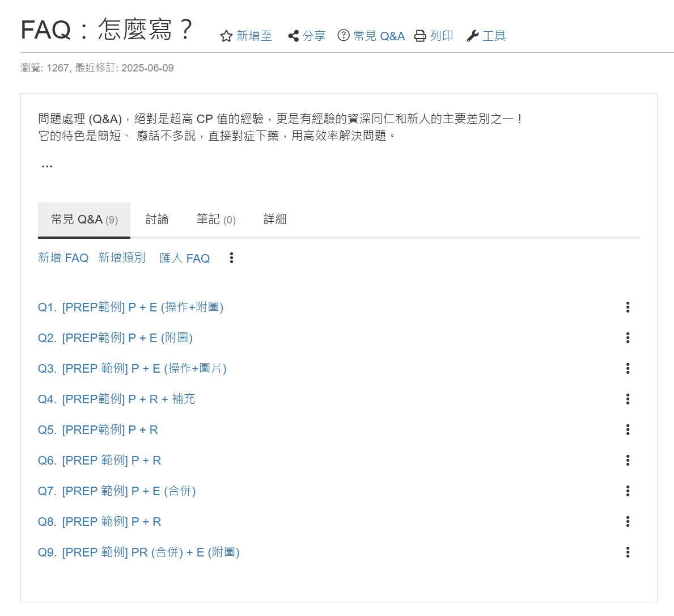Open the kebab menu for Q6 row
674x616 pixels.
(628, 460)
